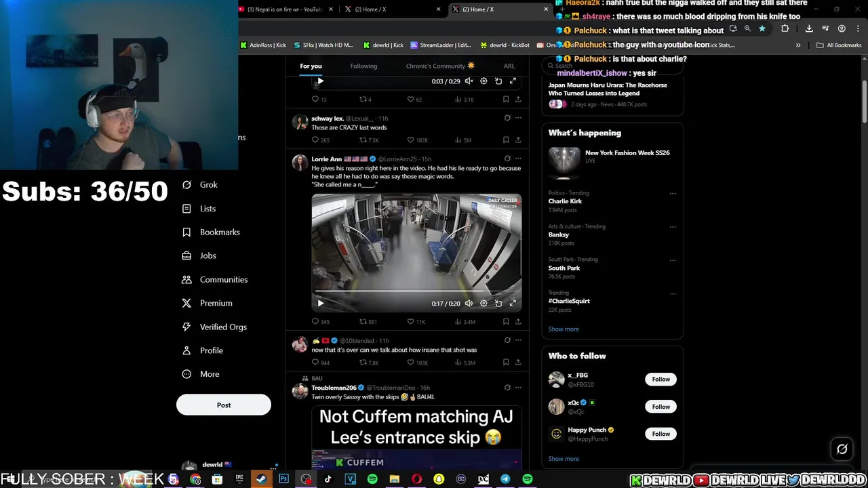Show more under Who to follow
This screenshot has height=488, width=868.
[564, 459]
